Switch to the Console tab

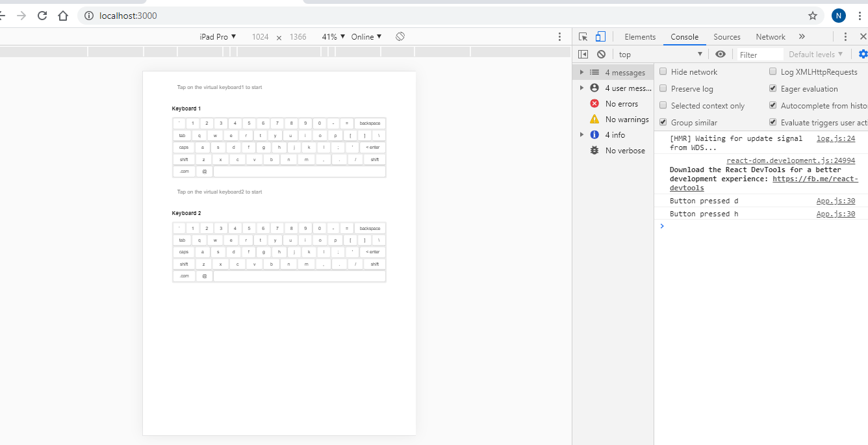coord(684,37)
